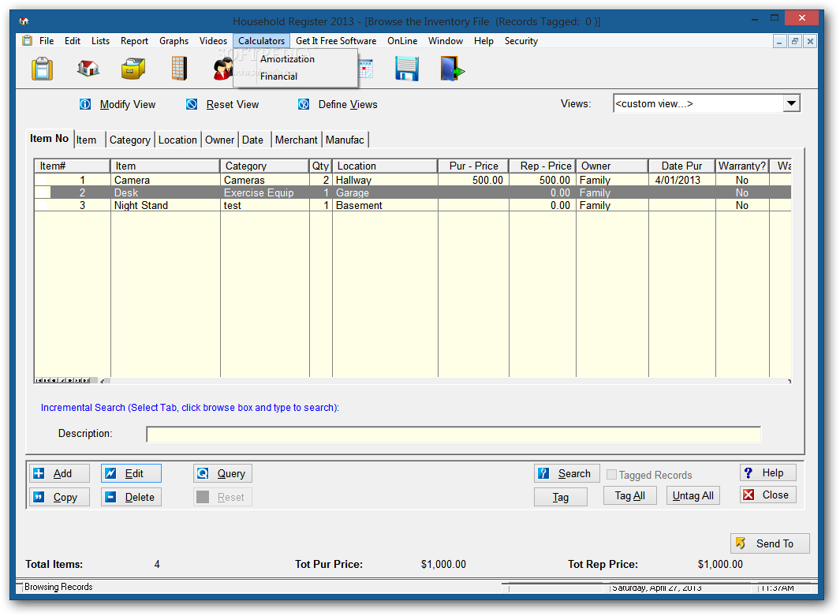
Task: Click the Copy button
Action: pyautogui.click(x=59, y=497)
